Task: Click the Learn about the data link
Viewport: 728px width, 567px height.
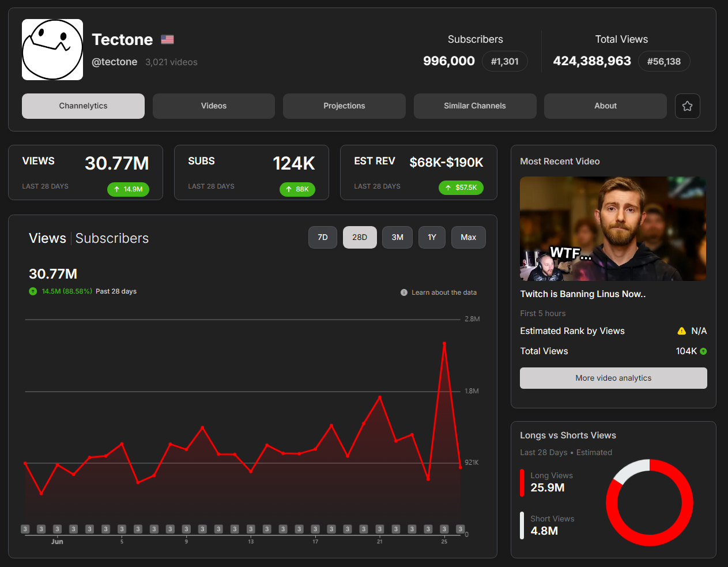Action: (x=444, y=292)
